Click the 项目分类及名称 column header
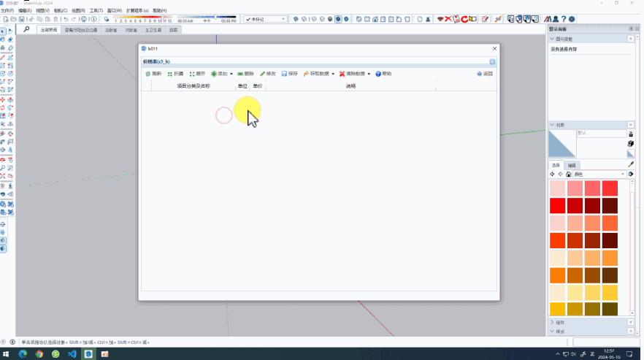 [193, 86]
